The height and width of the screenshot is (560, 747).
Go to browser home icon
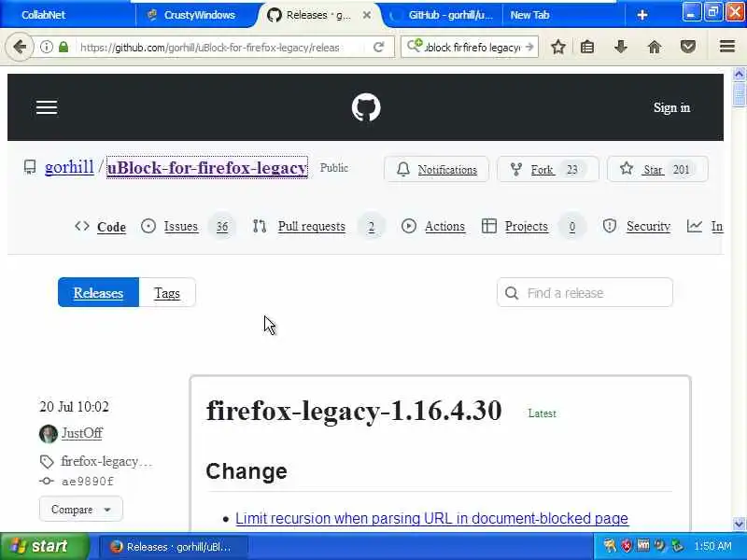655,47
